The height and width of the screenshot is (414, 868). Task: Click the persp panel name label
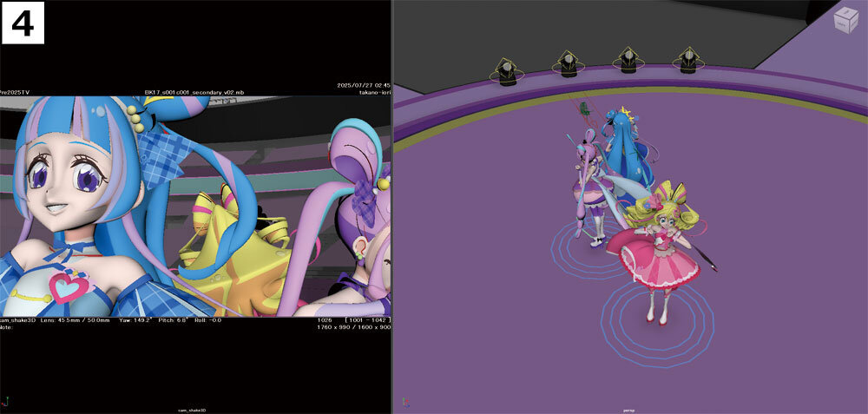[x=629, y=410]
